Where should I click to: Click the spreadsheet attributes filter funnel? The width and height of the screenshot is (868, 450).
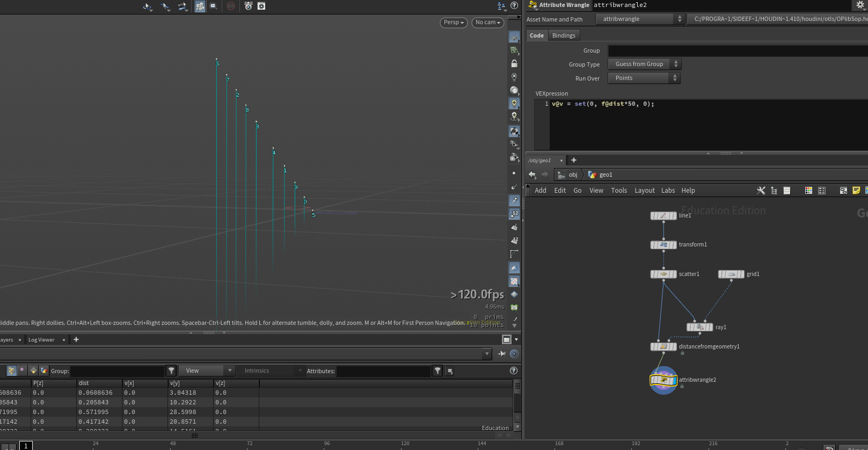click(437, 371)
